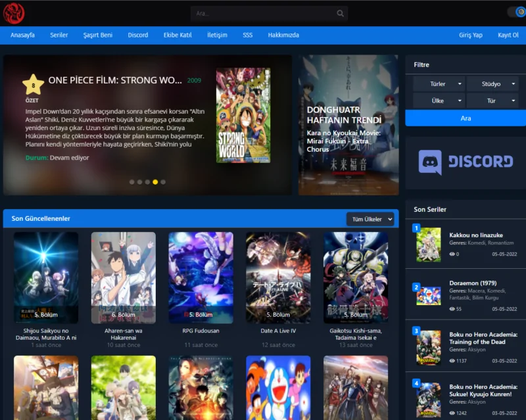Click the red dragon site logo
Image resolution: width=526 pixels, height=420 pixels.
coord(14,13)
